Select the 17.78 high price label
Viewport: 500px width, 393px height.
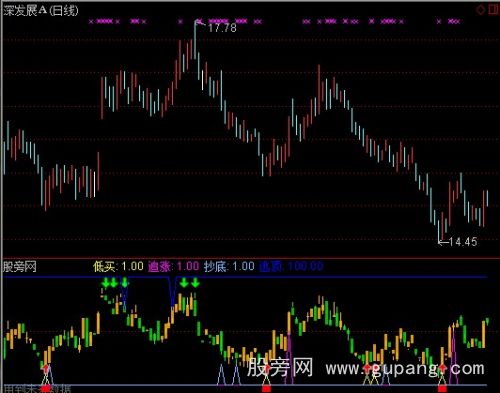click(222, 28)
